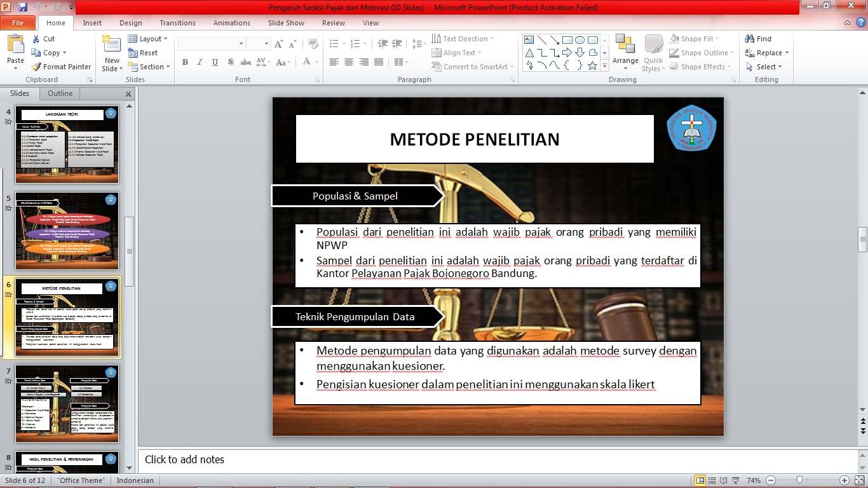Click the Save icon in Quick Access Toolbar
Viewport: 868px width, 488px height.
point(23,8)
